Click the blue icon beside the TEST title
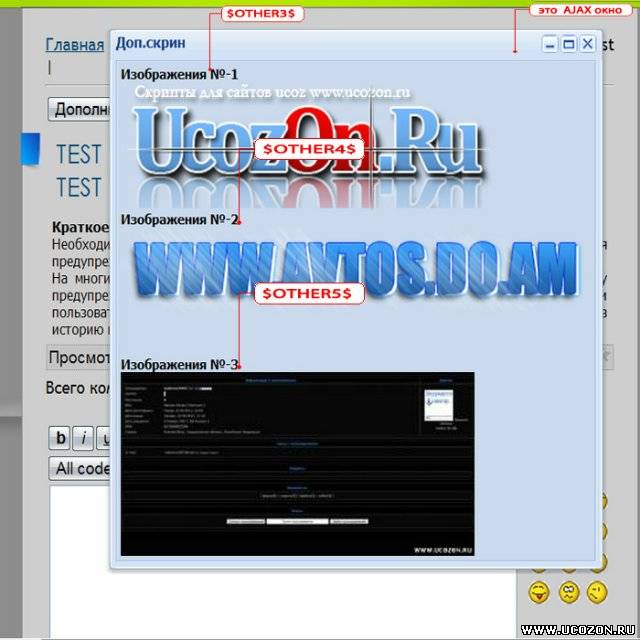The image size is (640, 640). [31, 149]
